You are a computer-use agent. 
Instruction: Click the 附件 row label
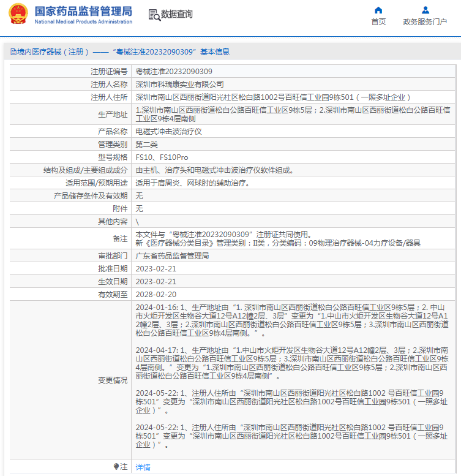tap(120, 209)
